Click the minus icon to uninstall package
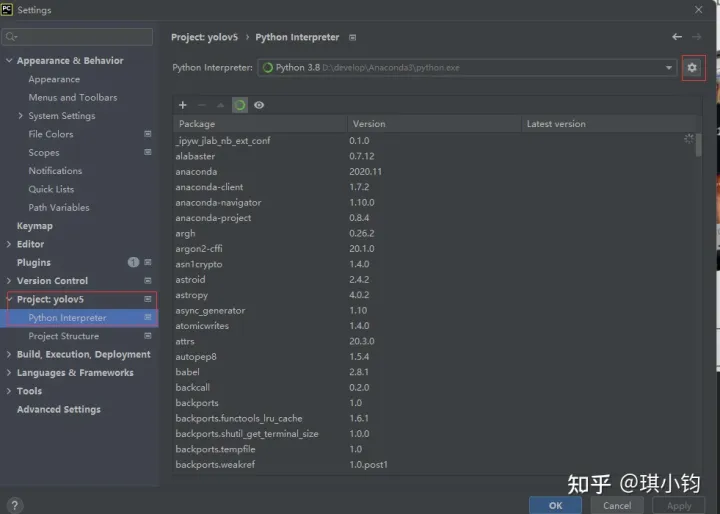 click(202, 105)
